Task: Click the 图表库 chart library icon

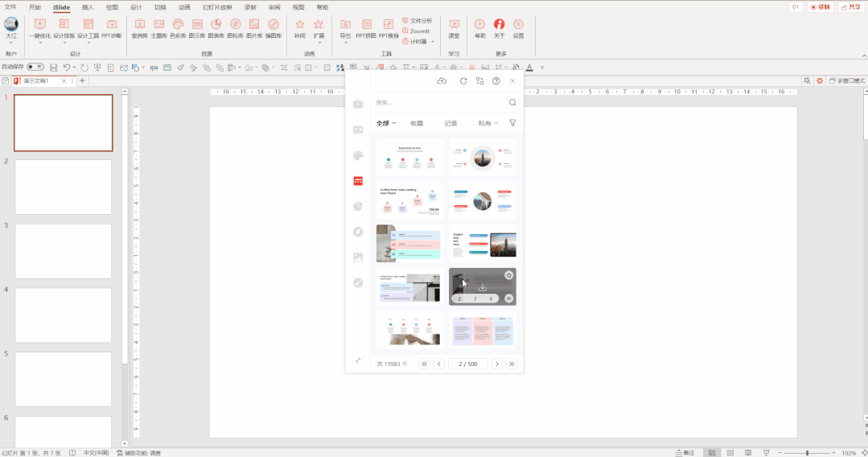Action: pyautogui.click(x=216, y=28)
